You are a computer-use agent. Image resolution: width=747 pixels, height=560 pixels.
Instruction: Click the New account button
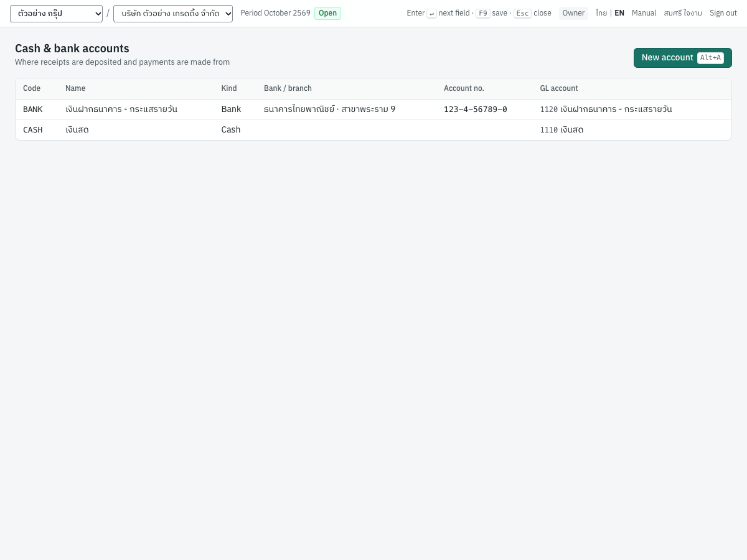(x=682, y=58)
